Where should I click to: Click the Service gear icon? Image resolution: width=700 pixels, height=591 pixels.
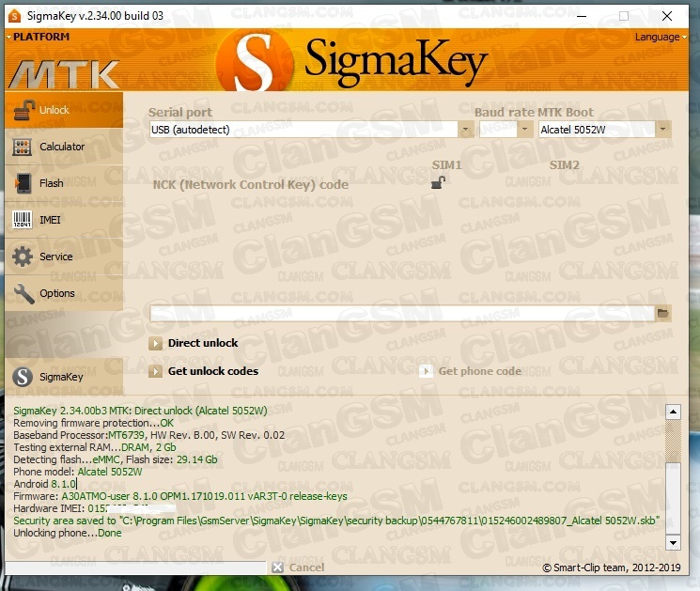click(x=23, y=257)
